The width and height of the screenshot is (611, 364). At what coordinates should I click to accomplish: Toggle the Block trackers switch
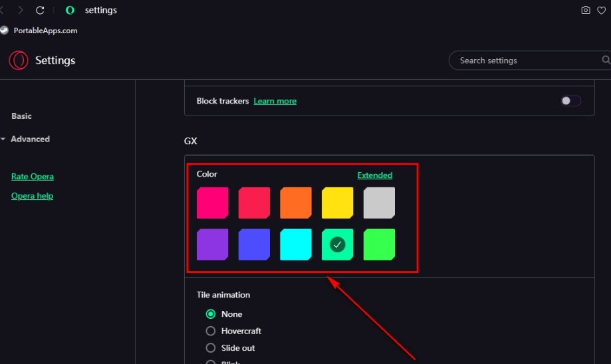[570, 101]
